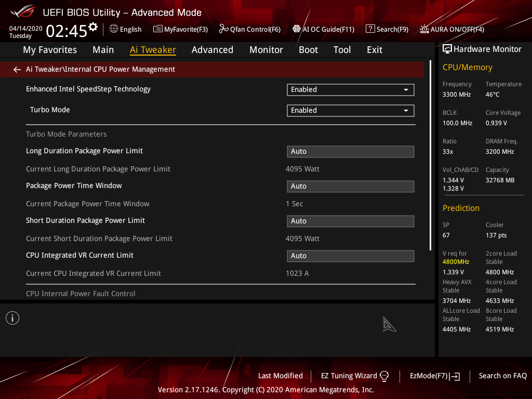Click the Ai Tweaker\Internal CPU Power Management breadcrumb
Screen dimensions: 532x399
click(100, 69)
